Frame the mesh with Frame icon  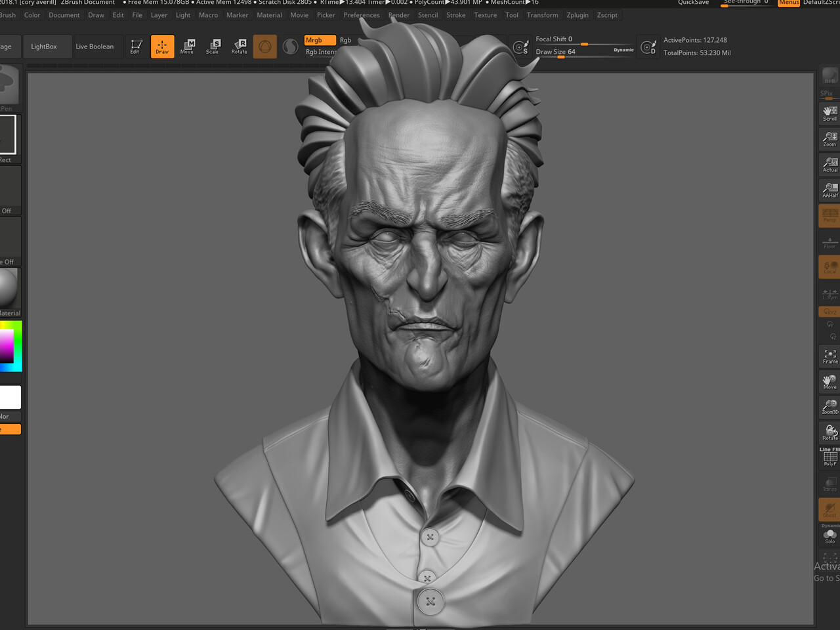[829, 356]
